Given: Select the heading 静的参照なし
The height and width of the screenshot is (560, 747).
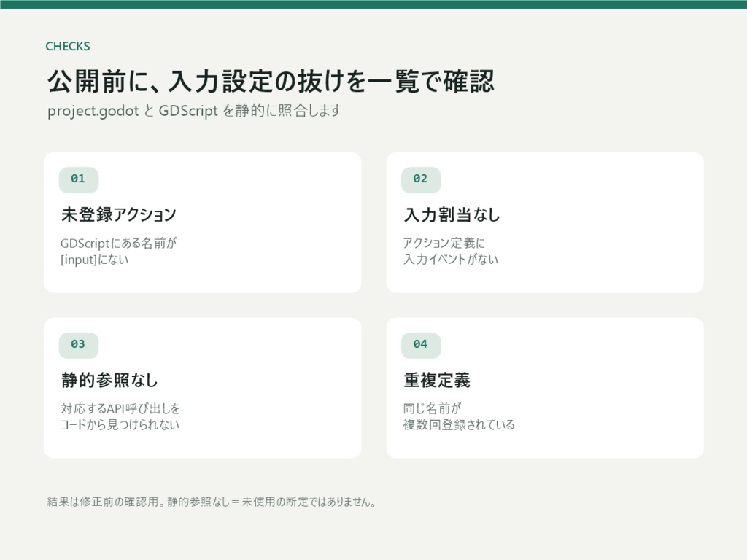Looking at the screenshot, I should 109,380.
